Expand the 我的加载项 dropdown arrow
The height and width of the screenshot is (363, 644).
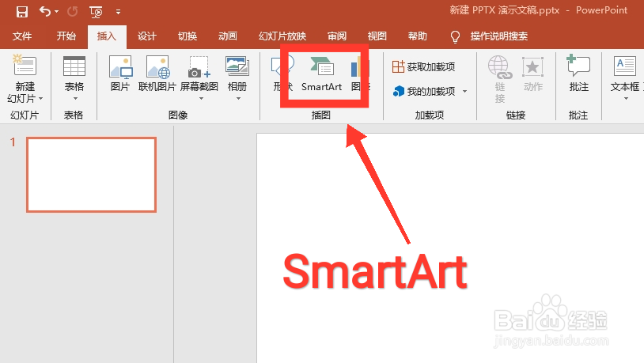[464, 91]
